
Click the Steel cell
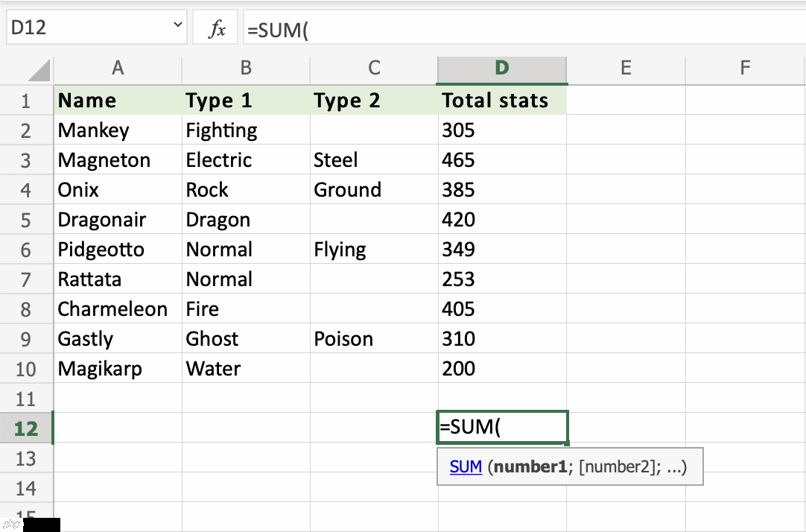pos(374,160)
